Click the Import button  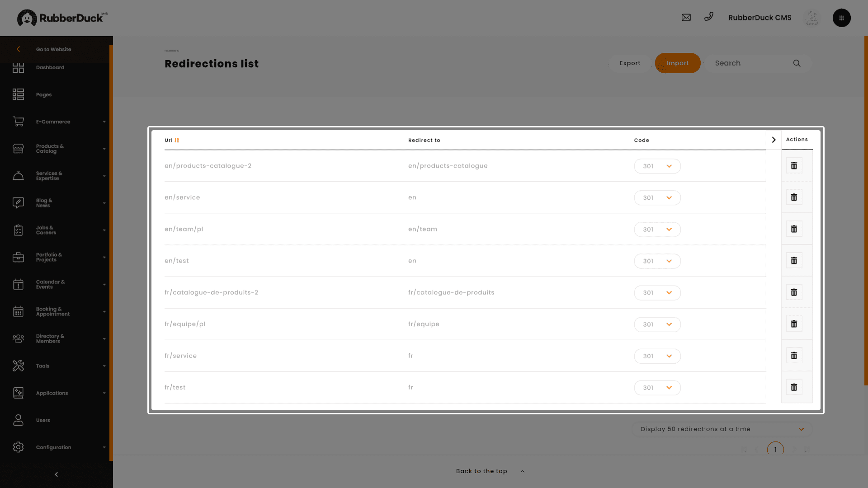pos(677,63)
